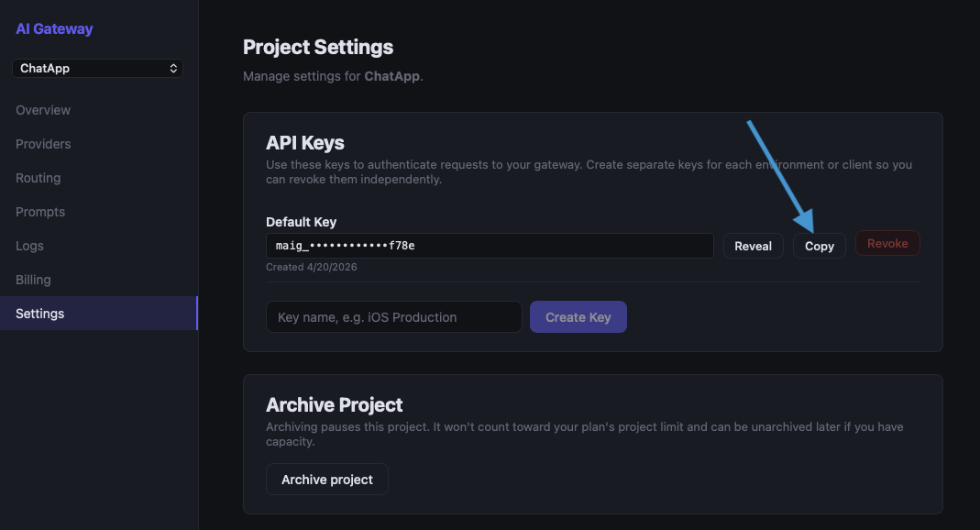The width and height of the screenshot is (980, 530).
Task: Select the Settings sidebar item
Action: click(99, 313)
